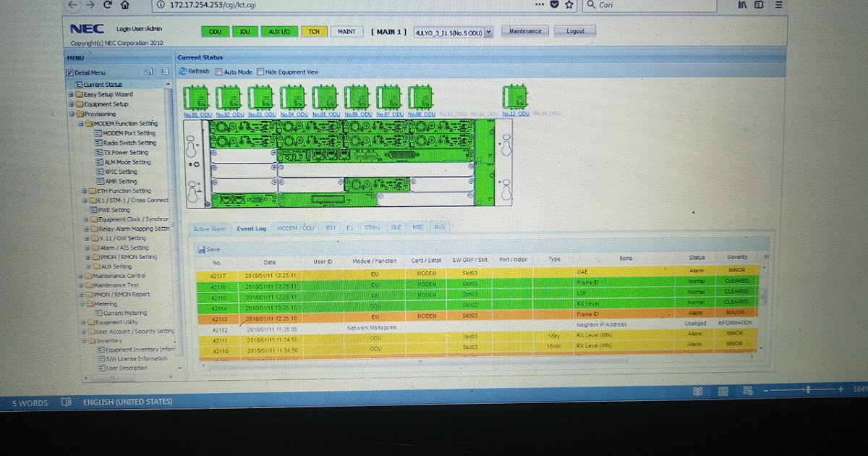Open the 4LYO_3_J1.5(No.5 ODU) dropdown
Screen dimensions: 868x456
488,33
